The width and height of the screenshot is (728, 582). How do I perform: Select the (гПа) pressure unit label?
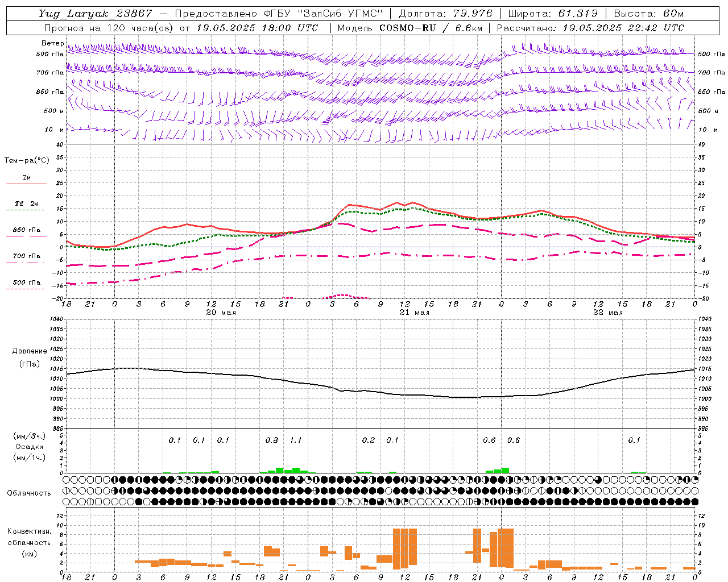pyautogui.click(x=29, y=364)
